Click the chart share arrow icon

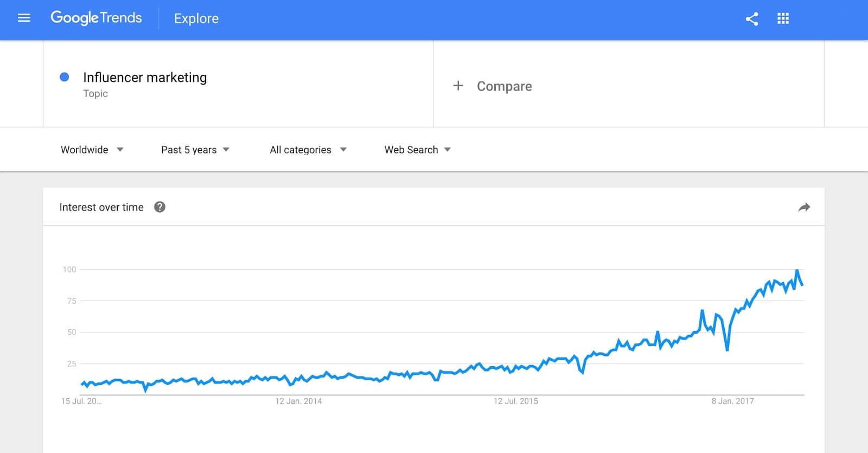804,207
